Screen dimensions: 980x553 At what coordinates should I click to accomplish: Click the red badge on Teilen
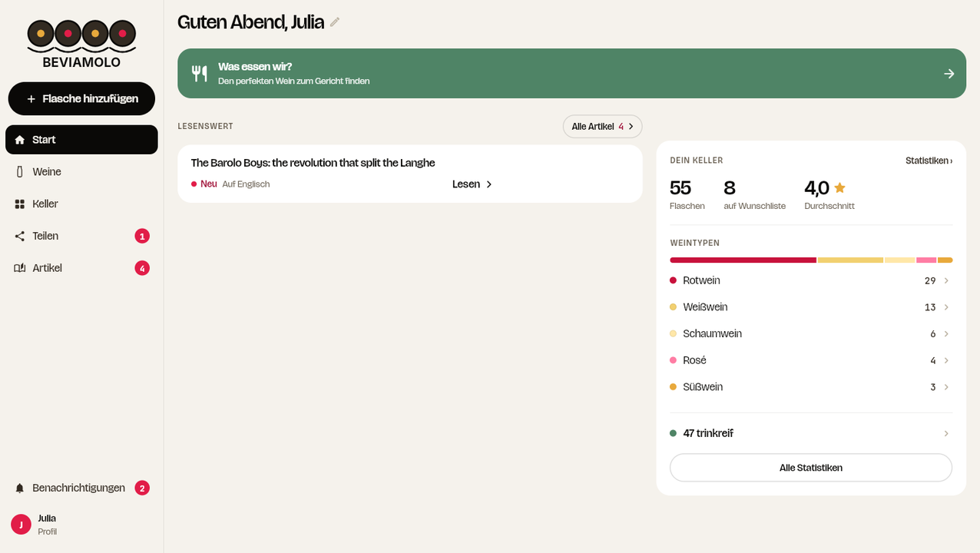[142, 236]
